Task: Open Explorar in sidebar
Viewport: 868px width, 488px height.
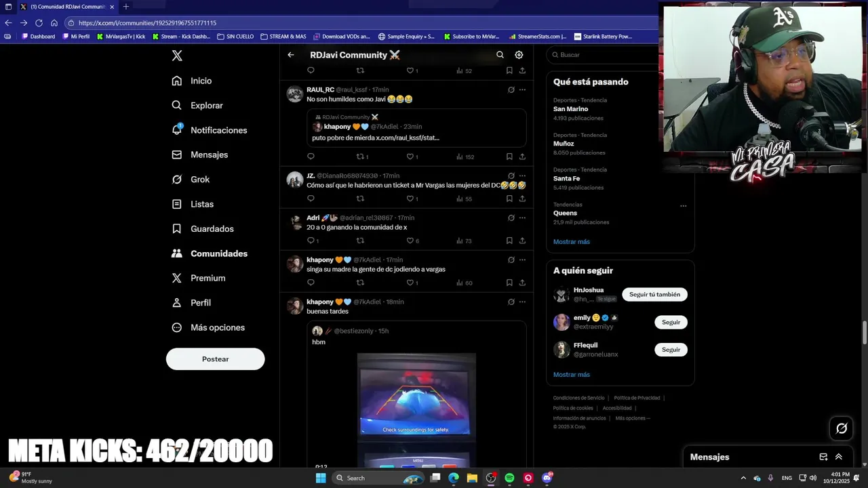Action: coord(197,105)
